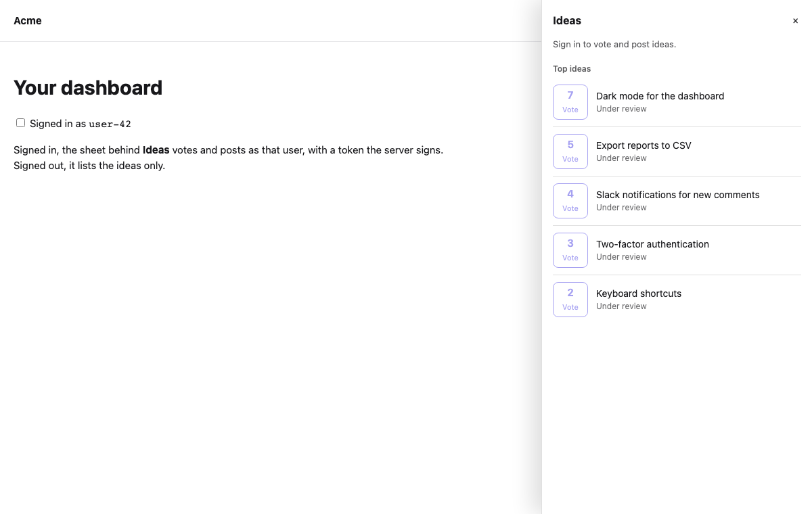This screenshot has height=514, width=812.
Task: Click the bold 'Ideas' word in description
Action: (x=156, y=150)
